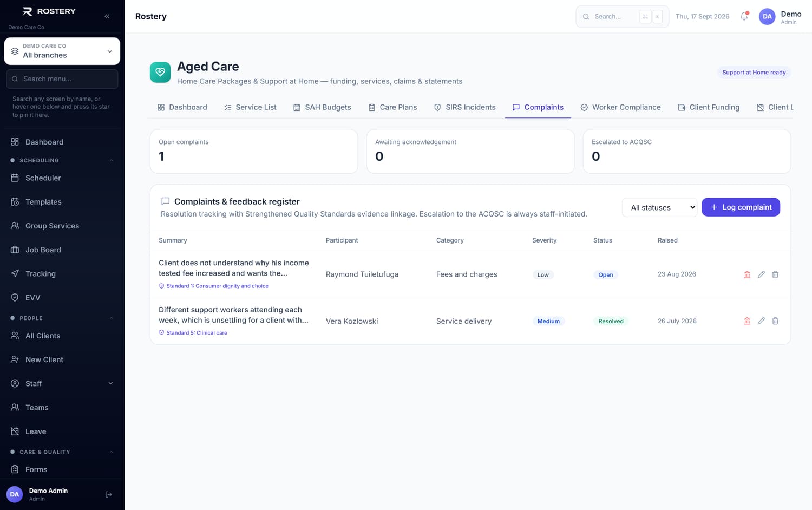Screen dimensions: 812x510
Task: Select the Complaints tab
Action: tap(538, 107)
